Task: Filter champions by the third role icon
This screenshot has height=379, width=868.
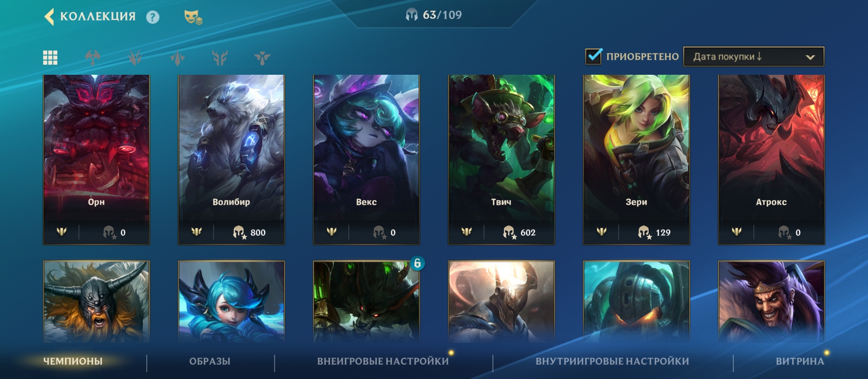Action: click(178, 57)
